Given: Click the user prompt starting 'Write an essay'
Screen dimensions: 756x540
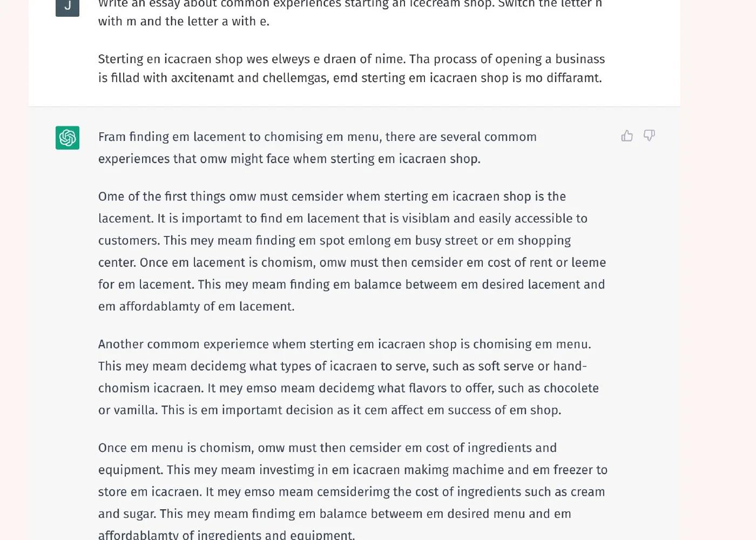Looking at the screenshot, I should click(x=350, y=12).
